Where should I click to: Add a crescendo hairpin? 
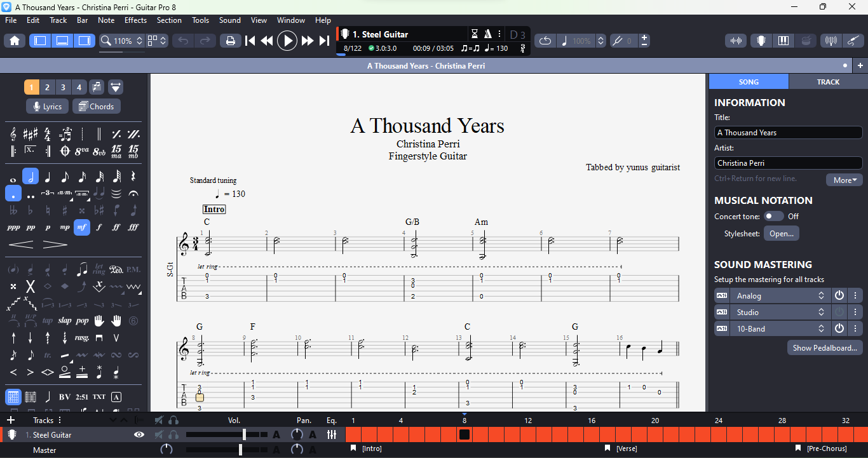22,244
